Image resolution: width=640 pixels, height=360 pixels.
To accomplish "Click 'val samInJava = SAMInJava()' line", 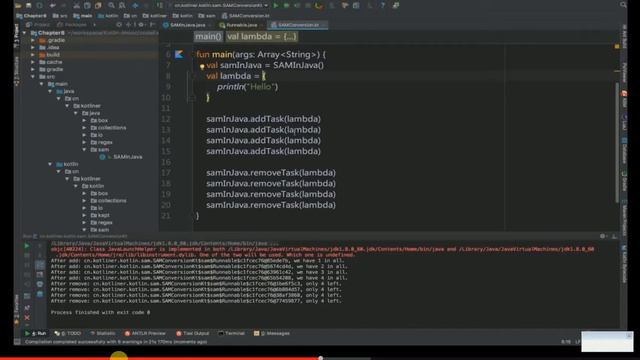I will [265, 65].
